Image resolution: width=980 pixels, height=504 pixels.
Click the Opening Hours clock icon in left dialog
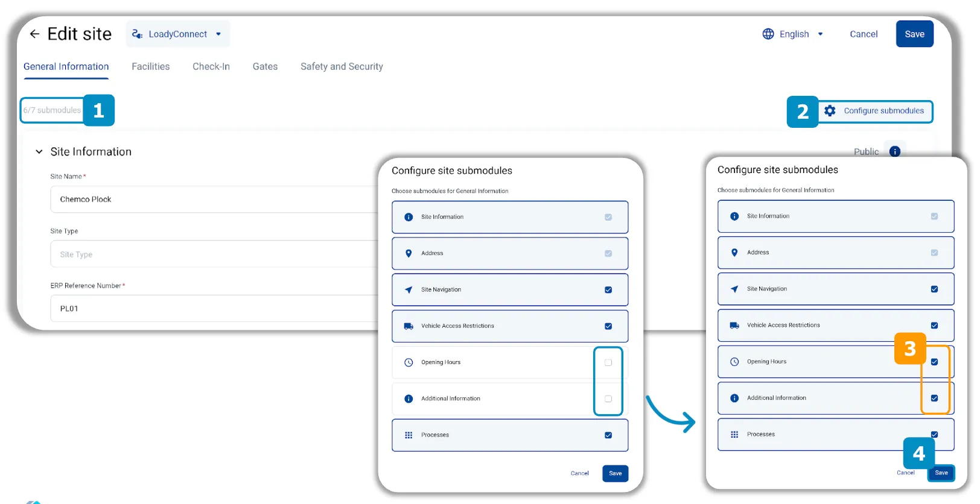409,362
